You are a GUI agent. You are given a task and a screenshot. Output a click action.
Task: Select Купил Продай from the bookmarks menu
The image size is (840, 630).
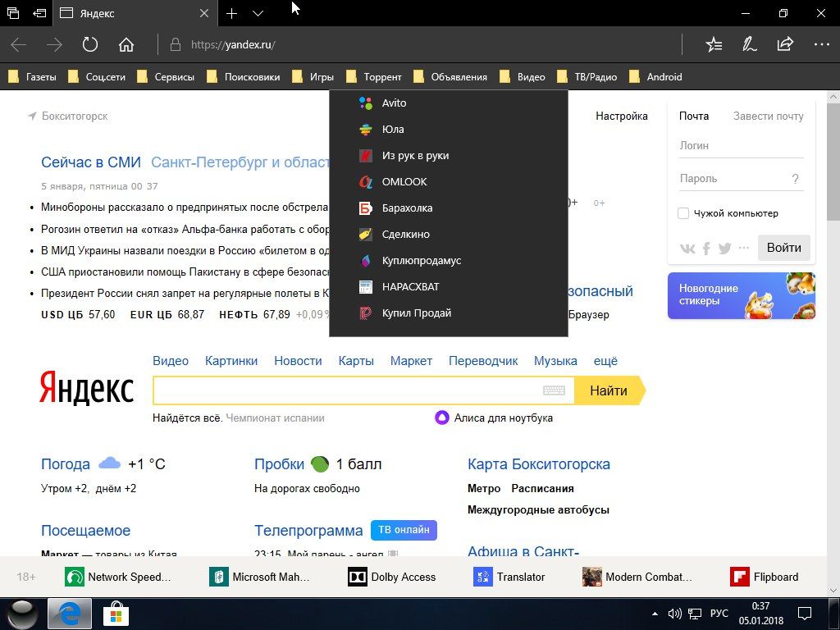(x=449, y=313)
